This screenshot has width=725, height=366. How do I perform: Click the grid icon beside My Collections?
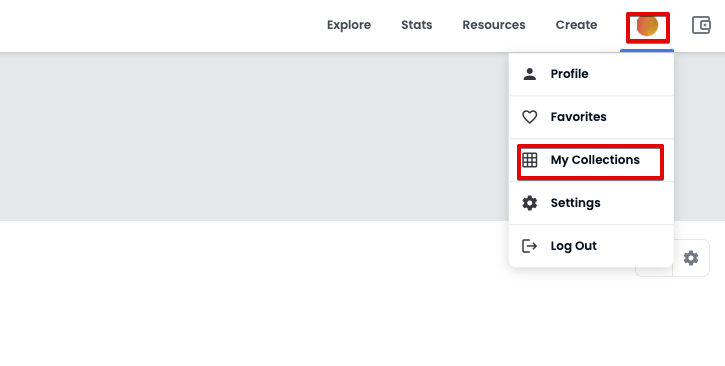[x=529, y=160]
